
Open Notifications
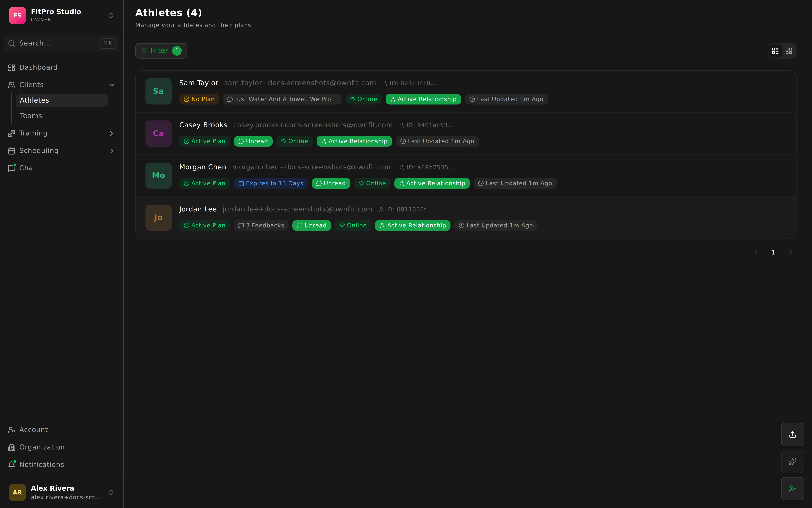click(62, 465)
